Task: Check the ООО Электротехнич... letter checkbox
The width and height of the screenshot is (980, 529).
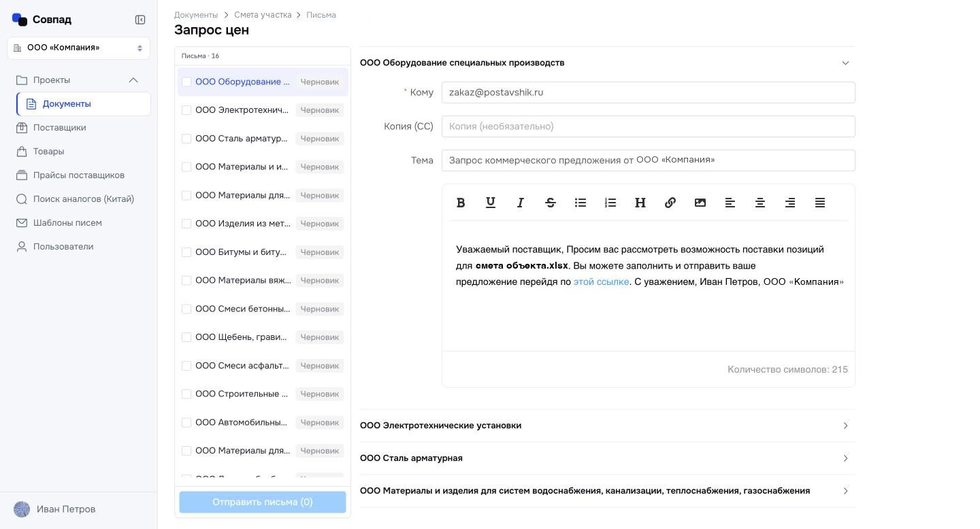Action: point(186,110)
